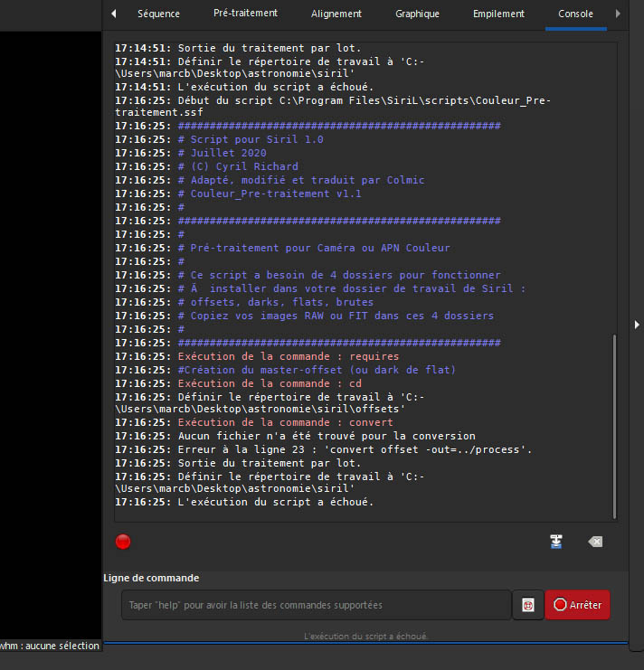The image size is (644, 670).
Task: Click the left tab scroll arrow
Action: [x=114, y=14]
